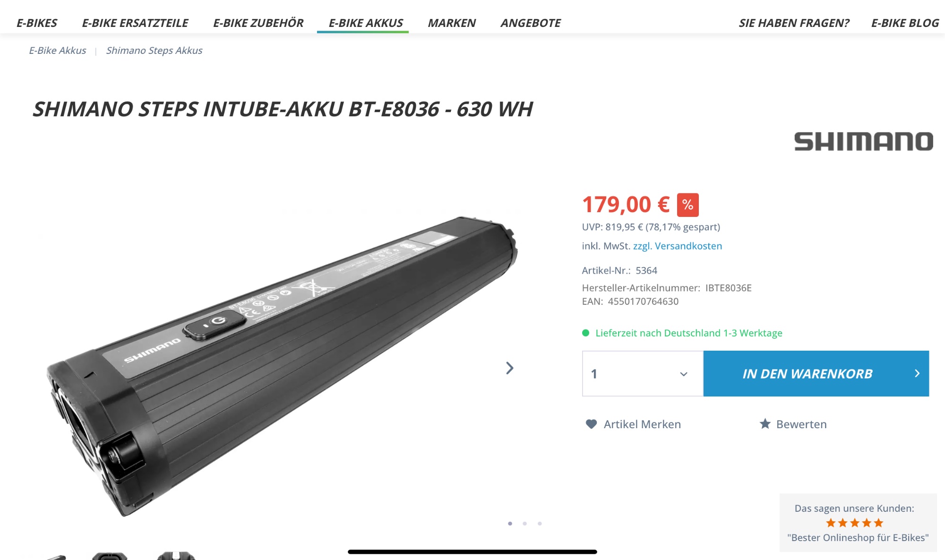Viewport: 945px width, 560px height.
Task: Open the Angebote menu item
Action: (531, 23)
